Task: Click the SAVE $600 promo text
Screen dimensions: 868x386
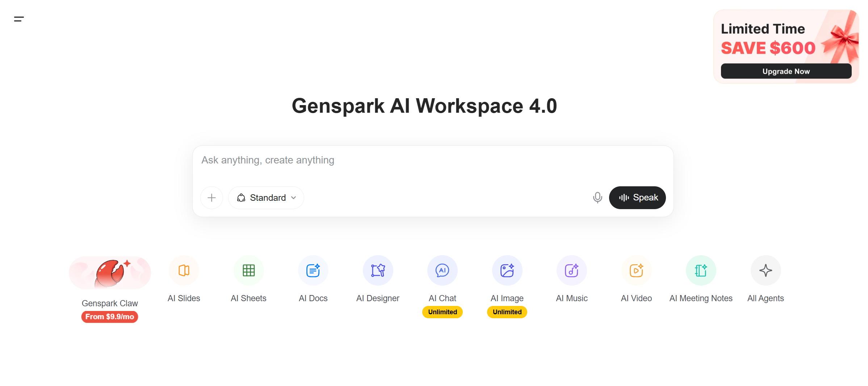Action: (768, 48)
